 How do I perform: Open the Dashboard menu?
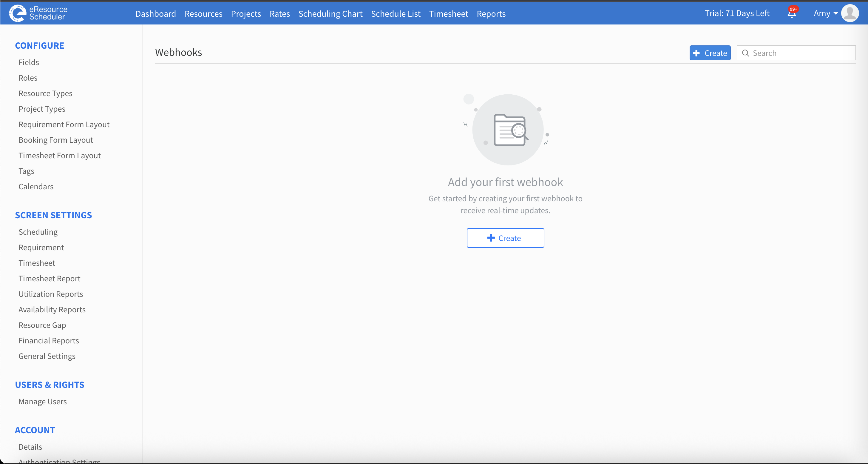(156, 13)
